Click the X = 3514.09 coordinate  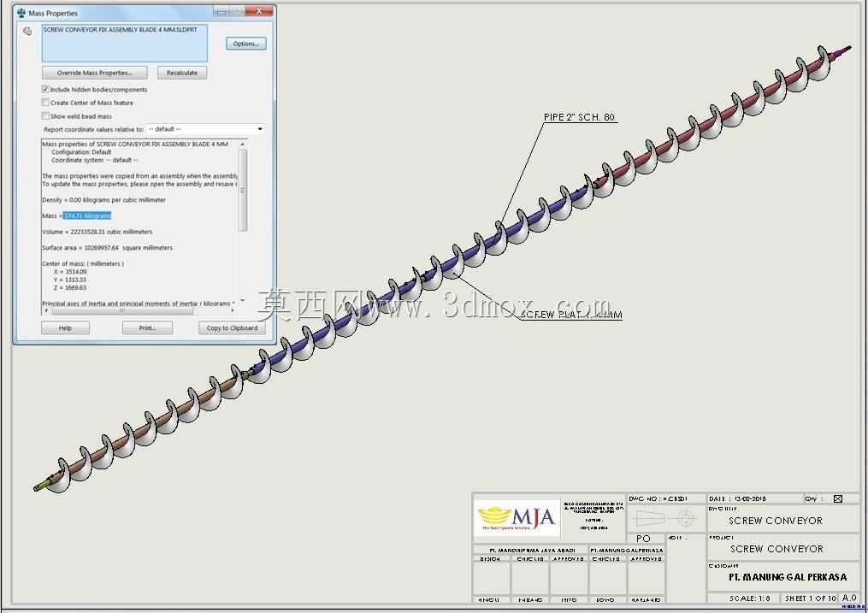(x=70, y=272)
